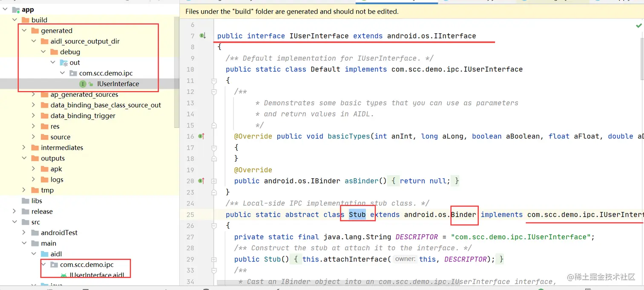Collapse the app module chevron
The width and height of the screenshot is (644, 290).
[6, 10]
